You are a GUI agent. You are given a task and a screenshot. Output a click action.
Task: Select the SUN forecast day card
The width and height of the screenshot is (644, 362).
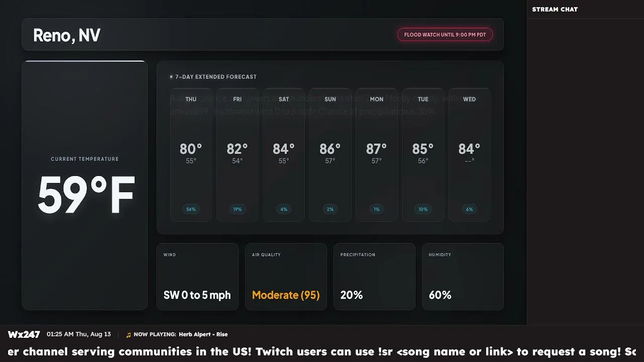(x=330, y=155)
